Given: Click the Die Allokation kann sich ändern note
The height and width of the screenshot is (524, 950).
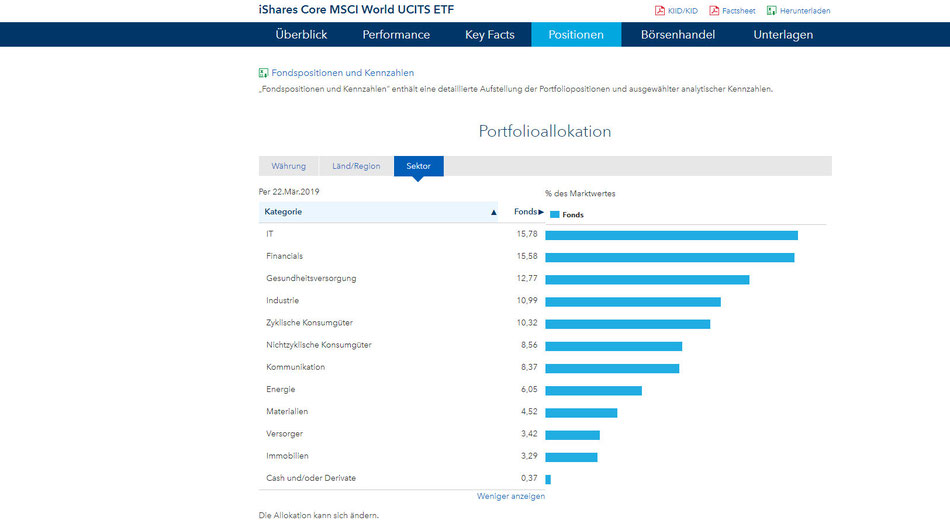Looking at the screenshot, I should tap(319, 516).
